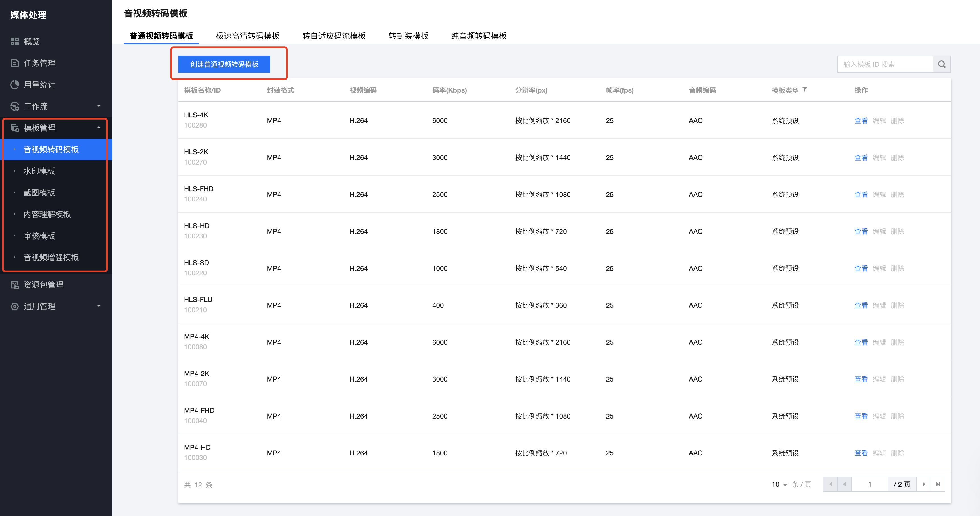Click 删除 for the MP4-4K template
Viewport: 980px width, 516px height.
click(897, 342)
